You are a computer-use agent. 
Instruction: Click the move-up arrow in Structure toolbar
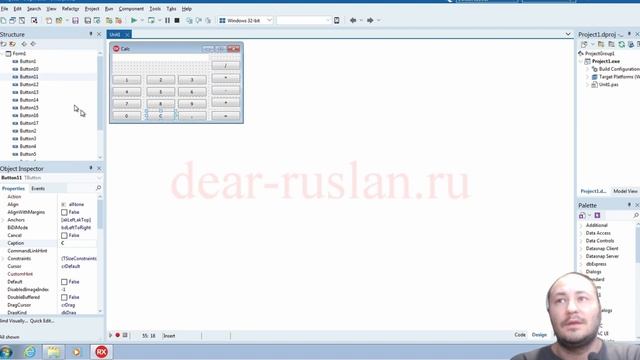[24, 44]
